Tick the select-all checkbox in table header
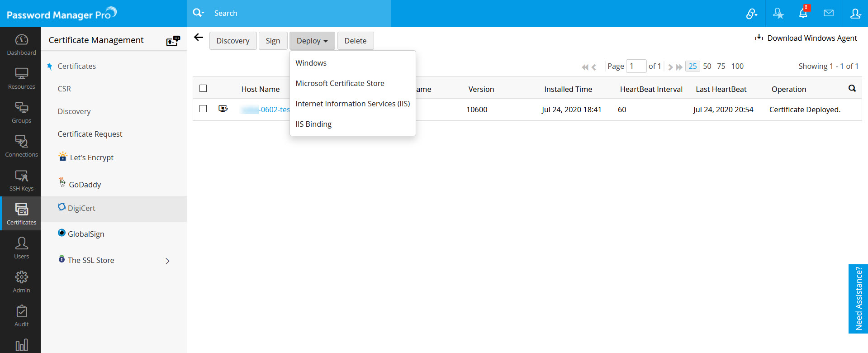Image resolution: width=868 pixels, height=353 pixels. [203, 89]
